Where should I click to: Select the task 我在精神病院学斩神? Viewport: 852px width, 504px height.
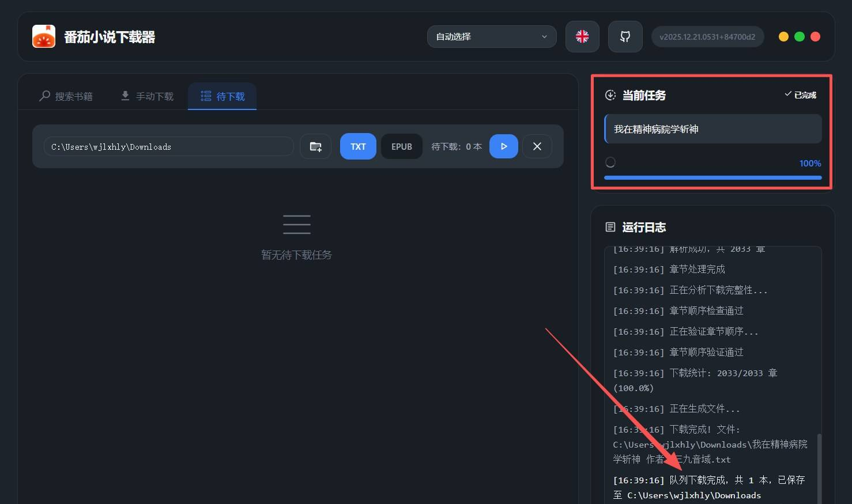click(x=713, y=129)
